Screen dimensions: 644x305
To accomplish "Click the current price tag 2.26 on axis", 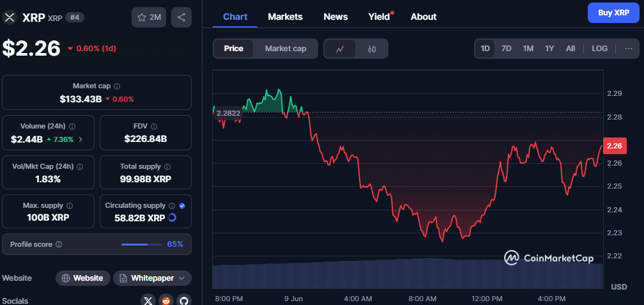I will [x=615, y=146].
